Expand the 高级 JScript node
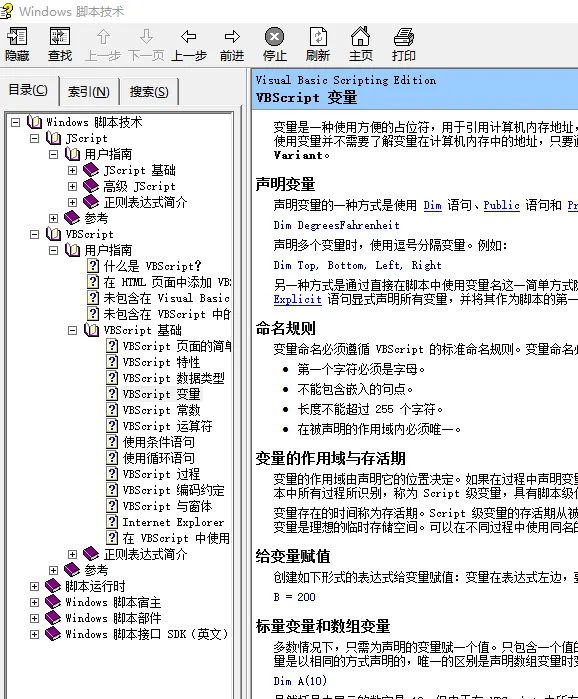Image resolution: width=578 pixels, height=699 pixels. point(73,186)
